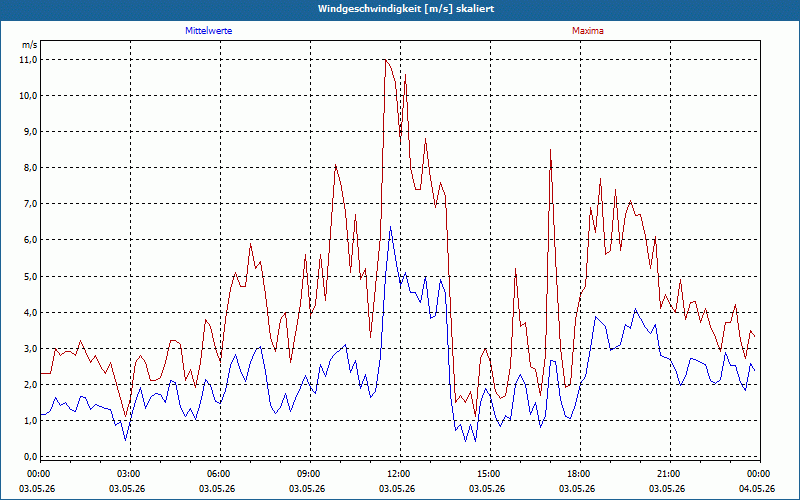This screenshot has height=500, width=800.
Task: Click the 5,0 y-axis value
Action: [31, 277]
